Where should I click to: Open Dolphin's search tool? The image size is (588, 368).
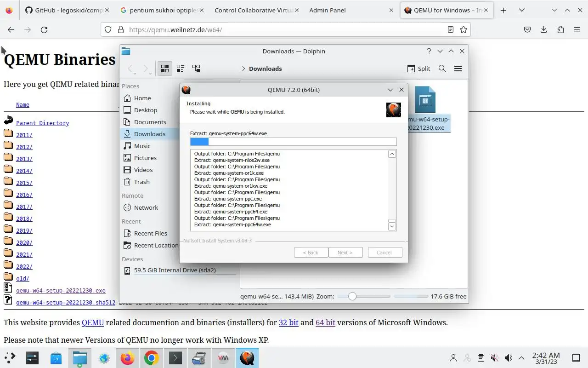point(442,69)
